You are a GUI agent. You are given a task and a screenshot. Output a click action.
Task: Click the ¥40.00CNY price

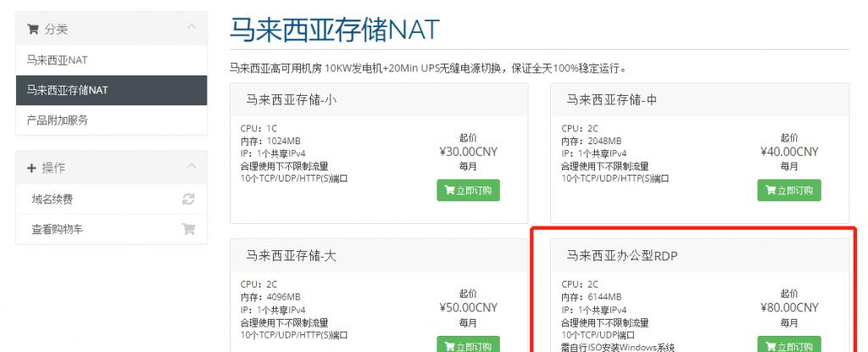click(789, 152)
